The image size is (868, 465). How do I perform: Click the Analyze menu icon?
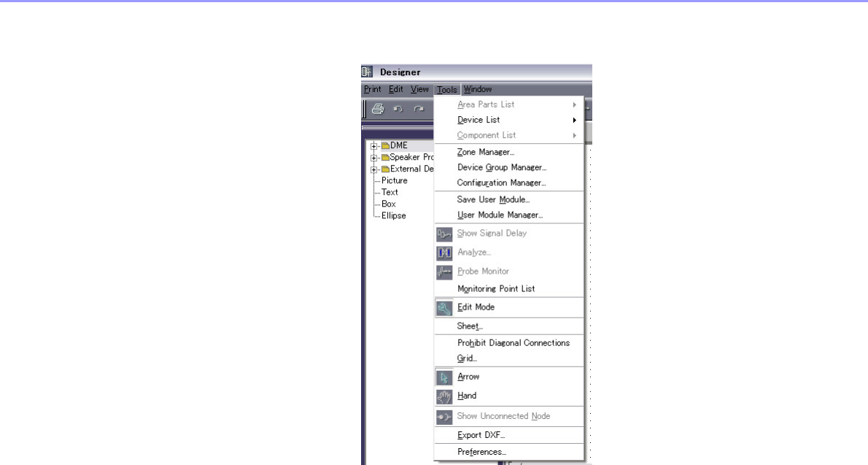point(444,253)
